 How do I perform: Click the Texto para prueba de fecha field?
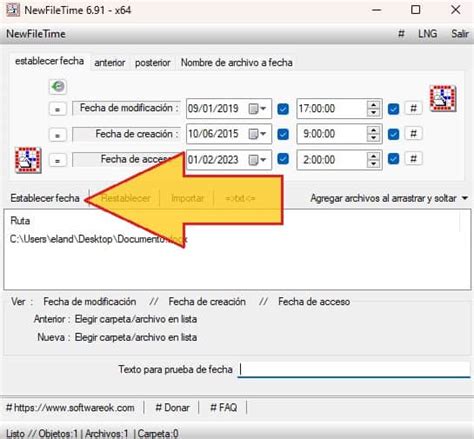pyautogui.click(x=354, y=369)
